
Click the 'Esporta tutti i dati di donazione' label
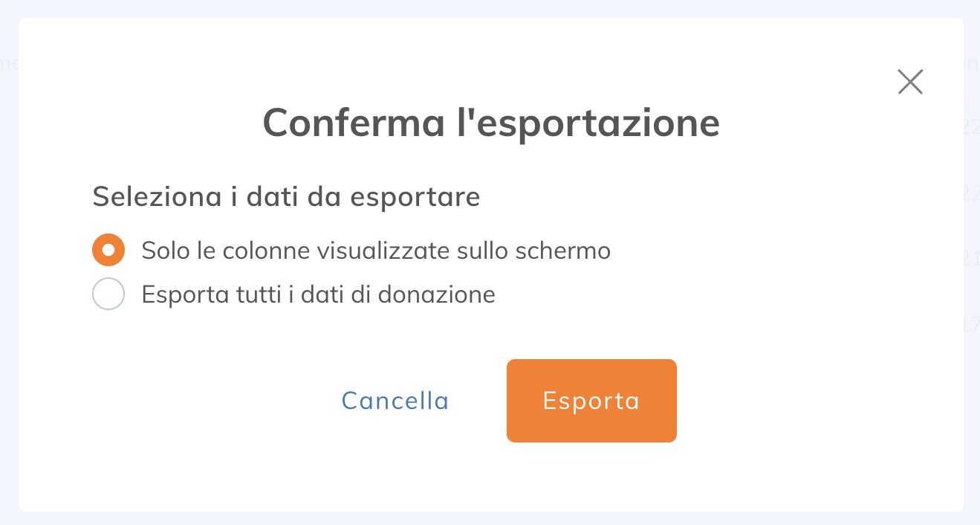pos(318,294)
